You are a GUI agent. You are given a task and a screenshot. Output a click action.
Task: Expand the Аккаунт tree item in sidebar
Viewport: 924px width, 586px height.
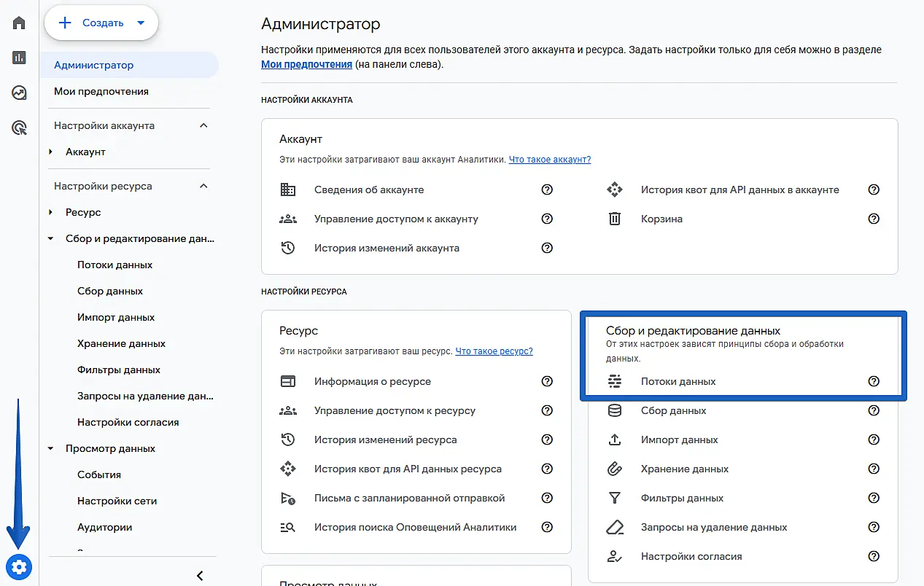click(51, 152)
